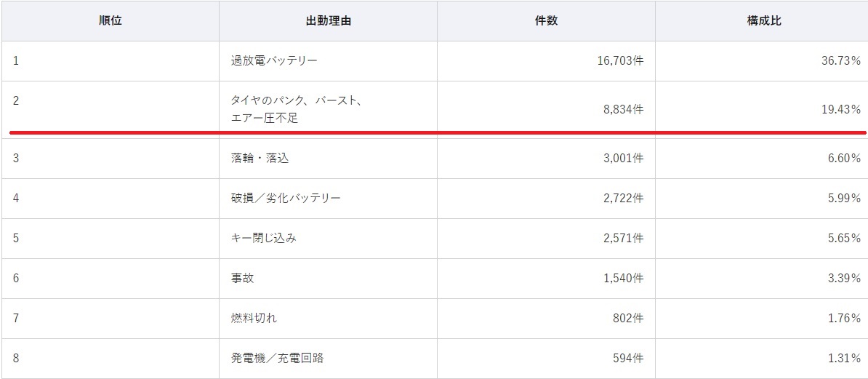Click the 1.31% ratio value
Image resolution: width=868 pixels, height=379 pixels.
click(844, 358)
